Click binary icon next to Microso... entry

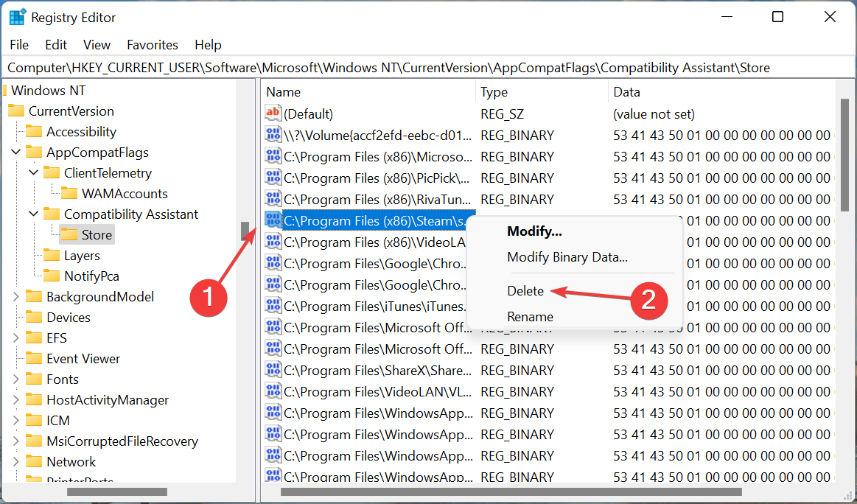click(x=273, y=155)
